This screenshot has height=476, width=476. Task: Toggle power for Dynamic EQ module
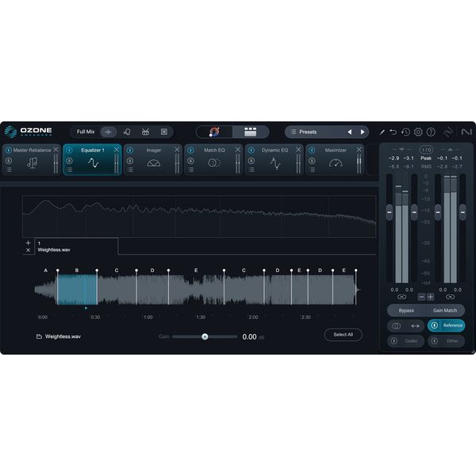(x=251, y=150)
